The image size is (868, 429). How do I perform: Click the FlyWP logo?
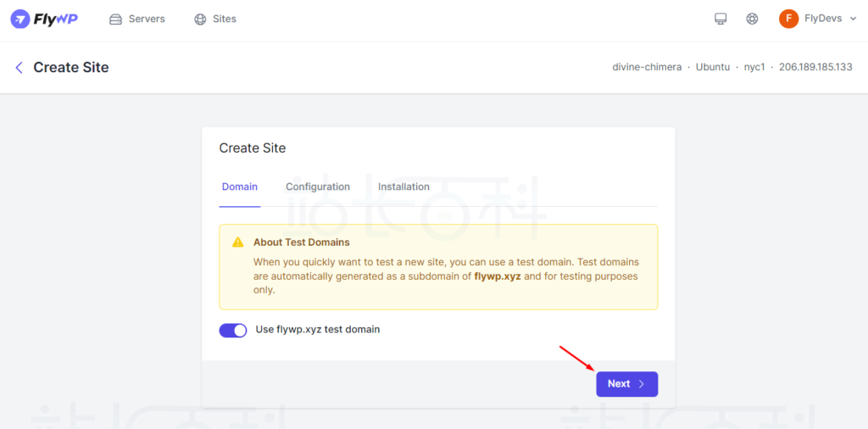coord(44,19)
